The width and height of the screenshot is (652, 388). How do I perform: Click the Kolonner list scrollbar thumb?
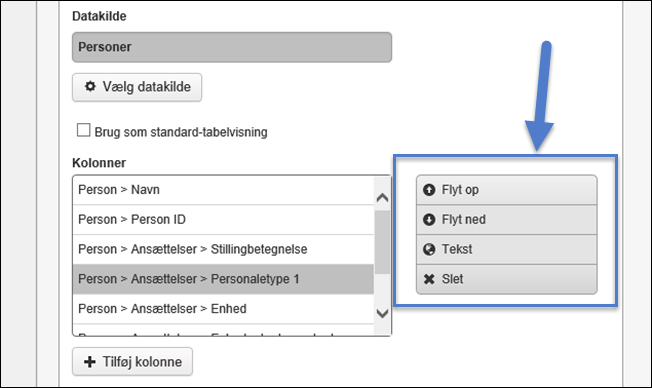coord(382,242)
